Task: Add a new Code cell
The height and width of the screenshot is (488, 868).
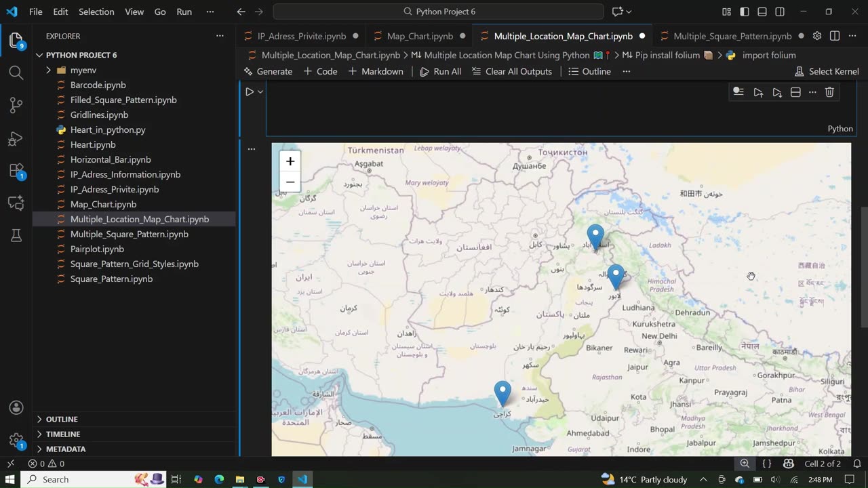Action: 320,71
